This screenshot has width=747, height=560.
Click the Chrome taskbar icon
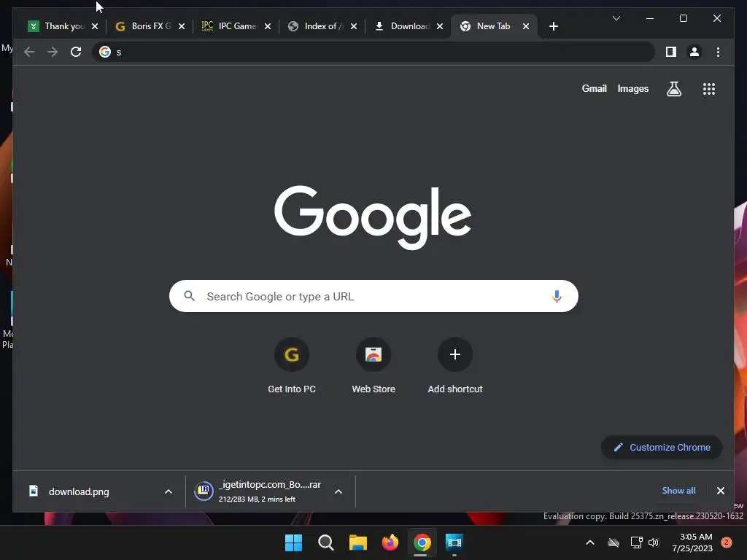tap(422, 542)
